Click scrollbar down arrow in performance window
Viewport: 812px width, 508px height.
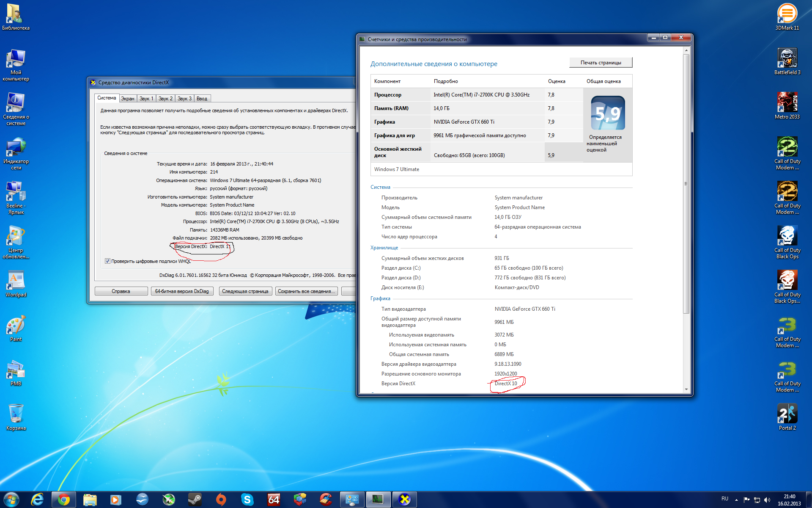coord(686,389)
